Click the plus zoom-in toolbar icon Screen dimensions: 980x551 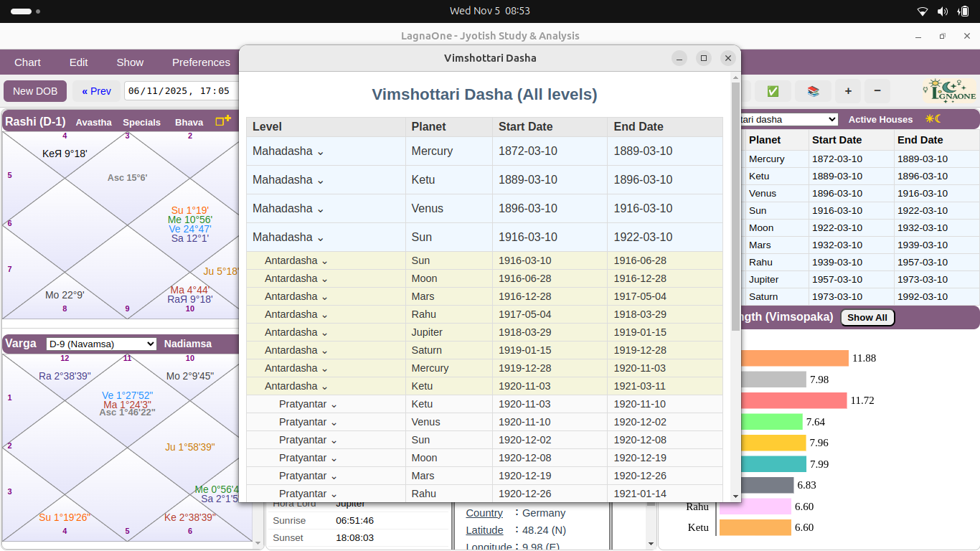tap(848, 91)
